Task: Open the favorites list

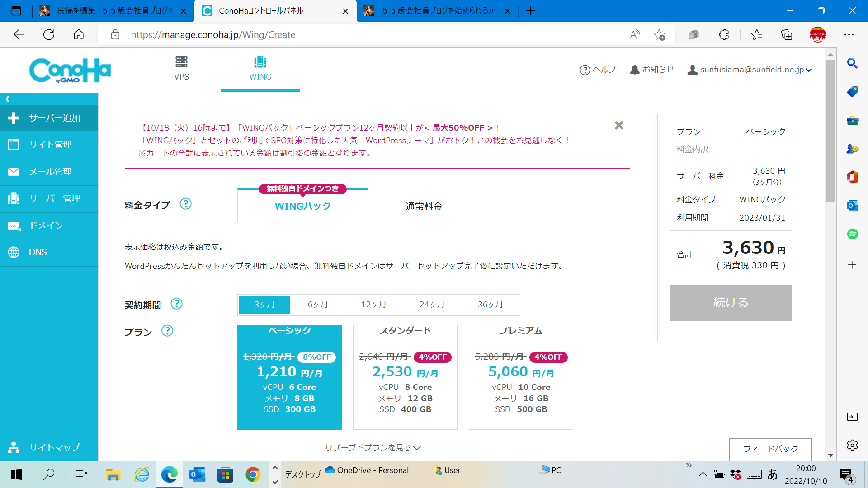Action: [x=756, y=35]
